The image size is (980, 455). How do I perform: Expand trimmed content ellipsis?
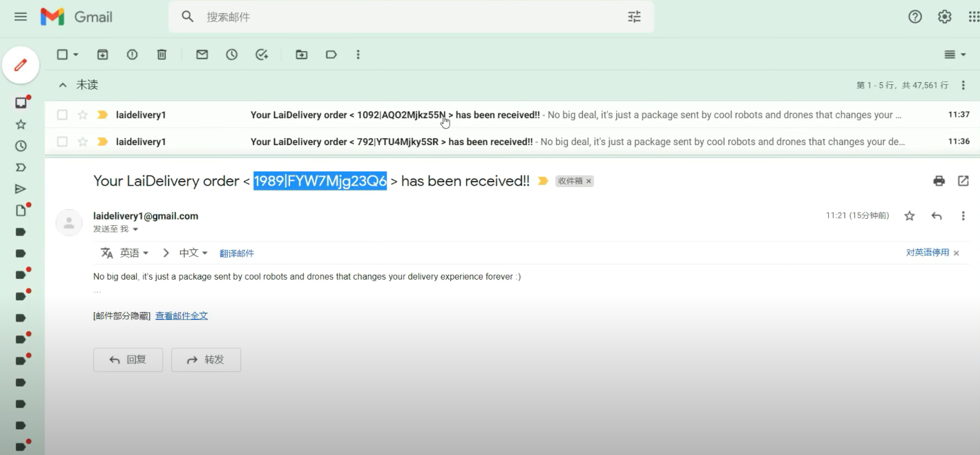coord(97,291)
